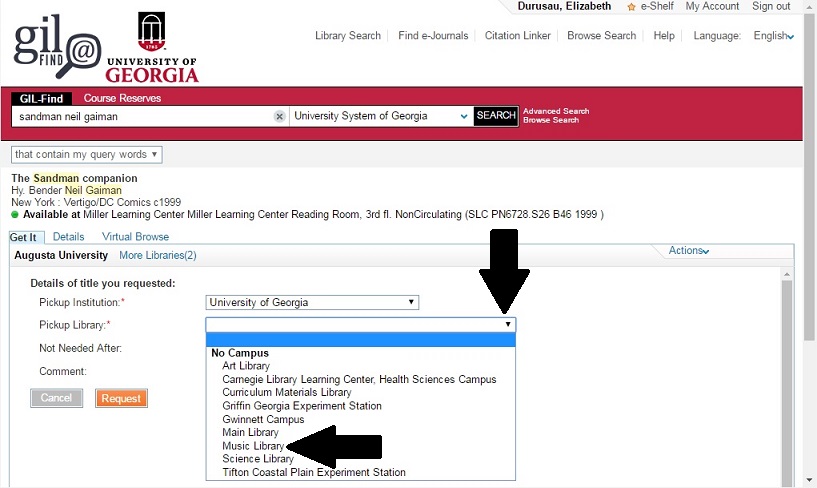
Task: Switch to the Details tab
Action: pyautogui.click(x=68, y=237)
